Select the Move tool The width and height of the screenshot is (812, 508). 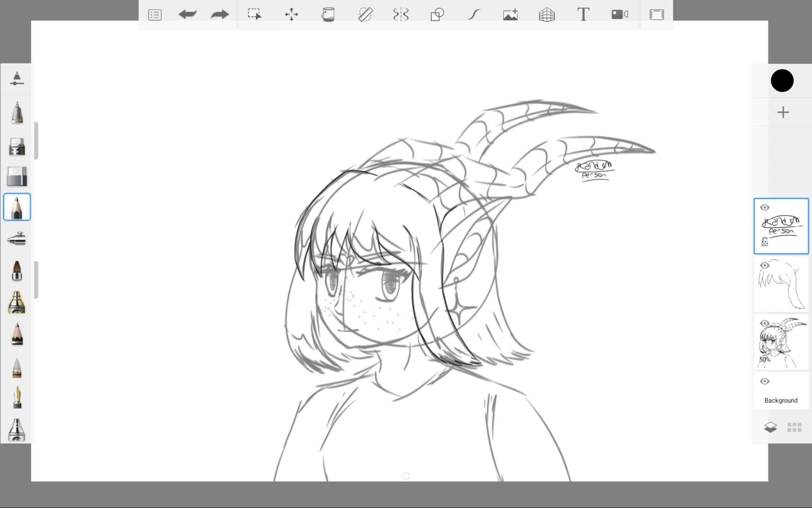coord(292,14)
